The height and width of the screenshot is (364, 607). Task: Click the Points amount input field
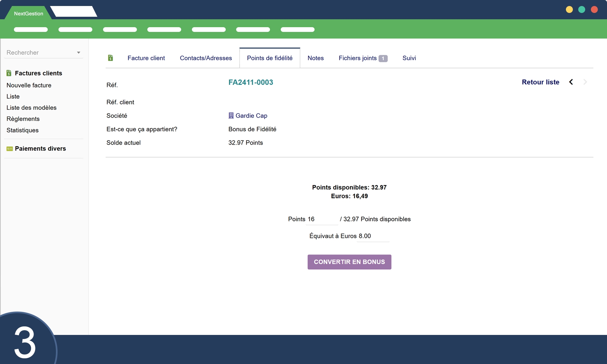tap(322, 219)
